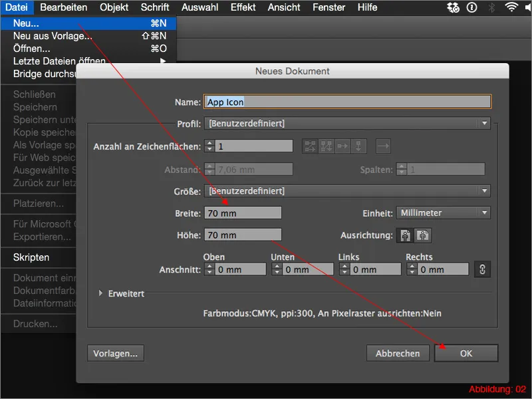The width and height of the screenshot is (532, 399).
Task: Click the Höhe field showing 70 mm
Action: click(x=243, y=235)
